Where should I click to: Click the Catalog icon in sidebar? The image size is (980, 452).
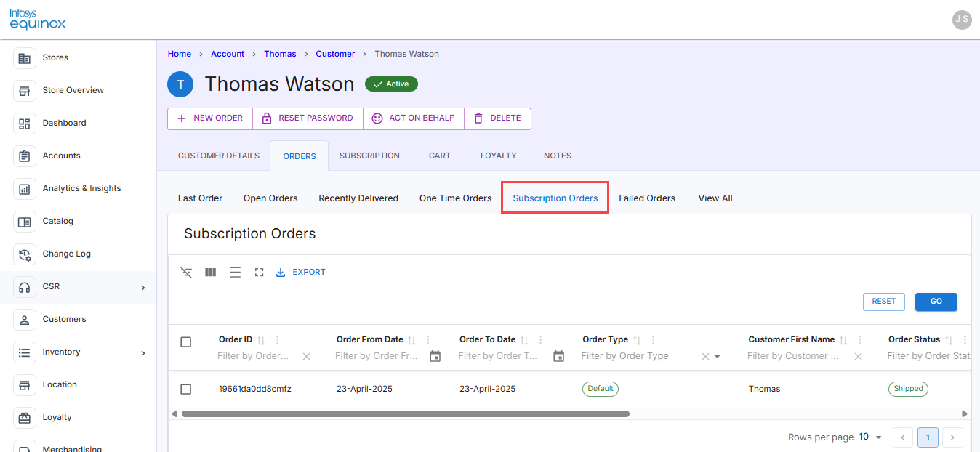(x=25, y=222)
